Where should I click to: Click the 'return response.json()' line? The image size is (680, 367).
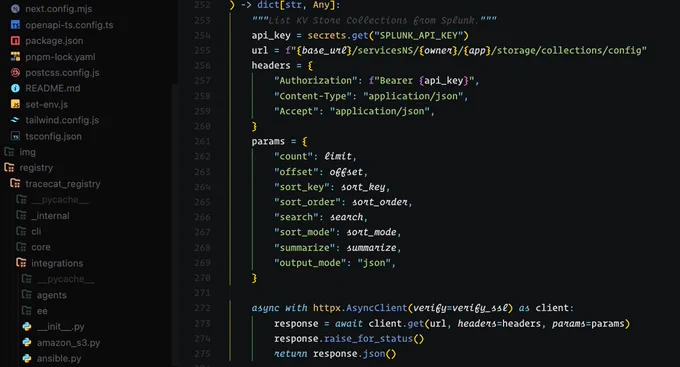click(x=335, y=354)
